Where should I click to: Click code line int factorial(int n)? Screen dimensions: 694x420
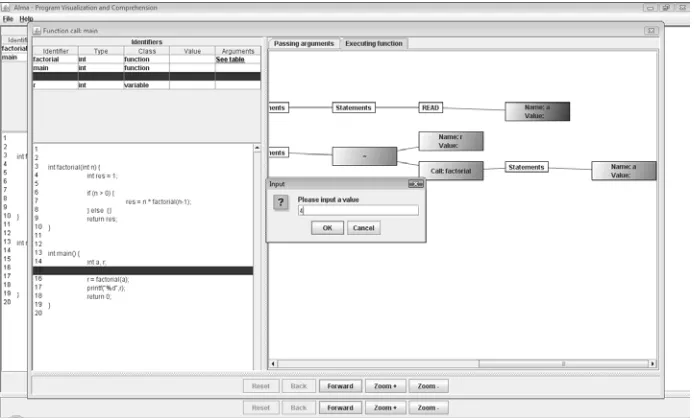(x=74, y=167)
